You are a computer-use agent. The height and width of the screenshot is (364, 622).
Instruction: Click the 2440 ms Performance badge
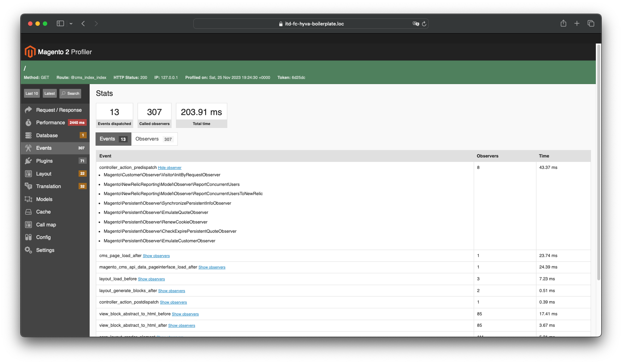(77, 122)
